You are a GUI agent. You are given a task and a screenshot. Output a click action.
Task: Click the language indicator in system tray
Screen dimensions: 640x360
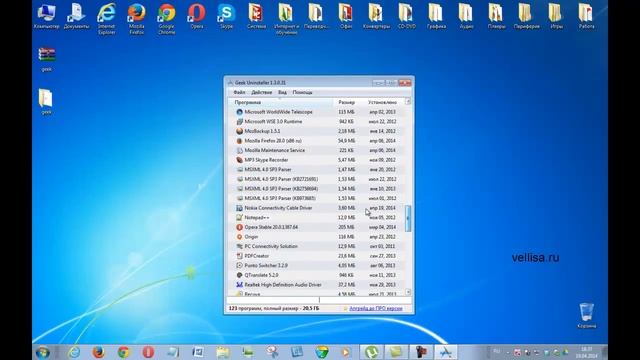pyautogui.click(x=497, y=351)
